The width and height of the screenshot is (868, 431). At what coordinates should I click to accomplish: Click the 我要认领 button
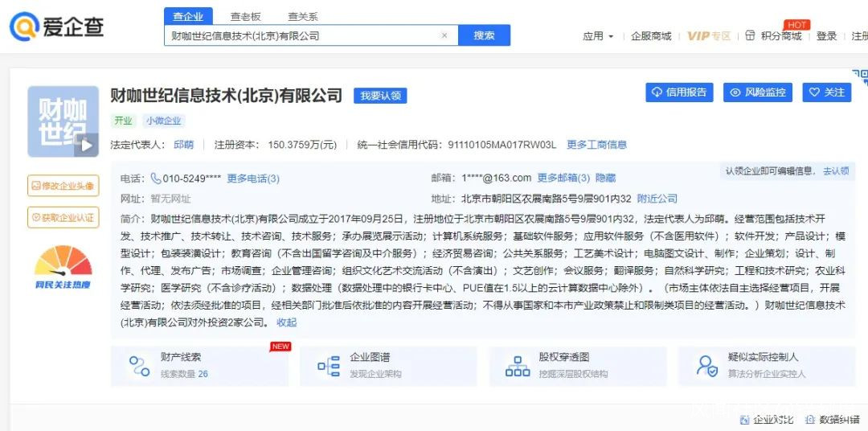[x=380, y=95]
